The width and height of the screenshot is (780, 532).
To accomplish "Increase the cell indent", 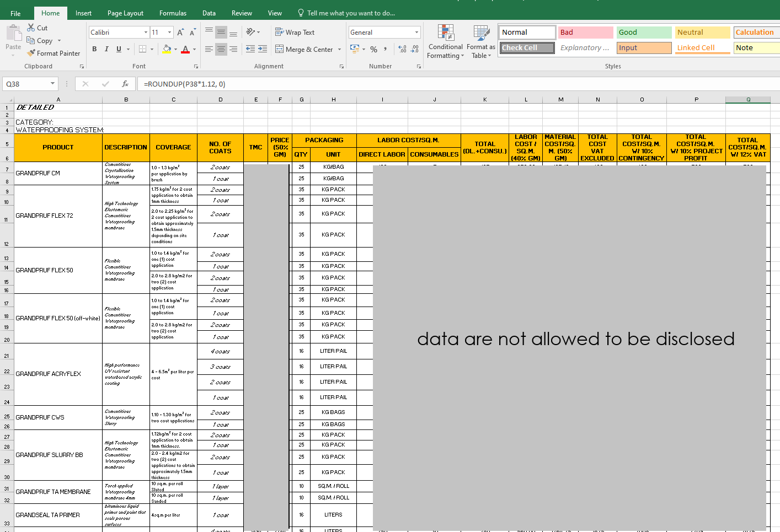I will [263, 49].
